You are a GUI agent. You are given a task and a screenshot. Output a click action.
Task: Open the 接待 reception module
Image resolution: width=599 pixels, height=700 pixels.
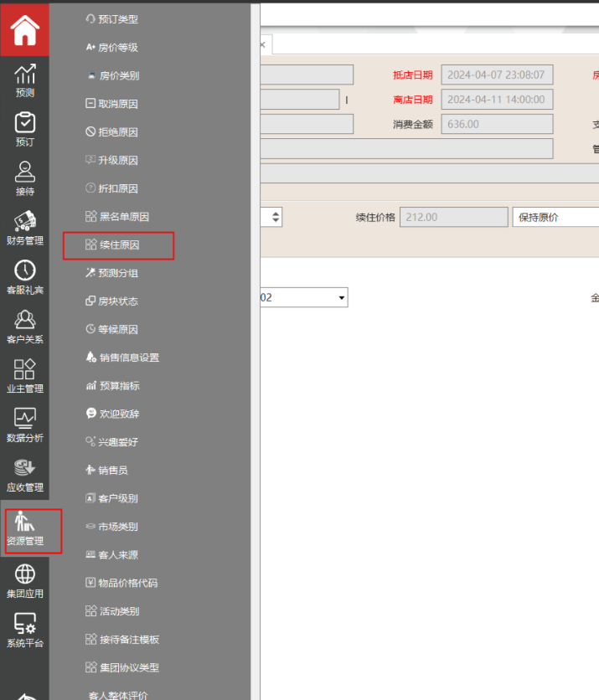click(24, 178)
